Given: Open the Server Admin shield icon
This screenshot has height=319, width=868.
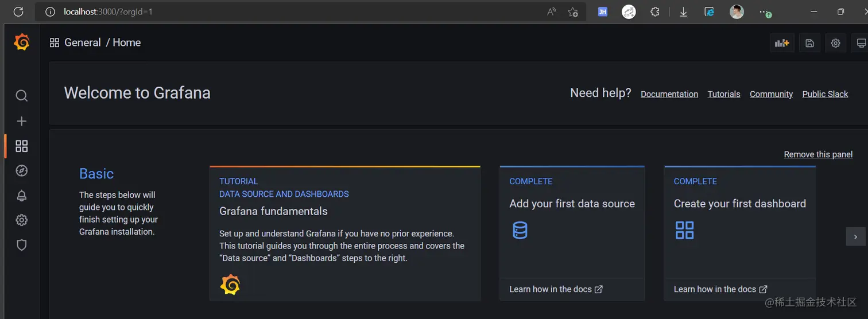Looking at the screenshot, I should pyautogui.click(x=21, y=245).
